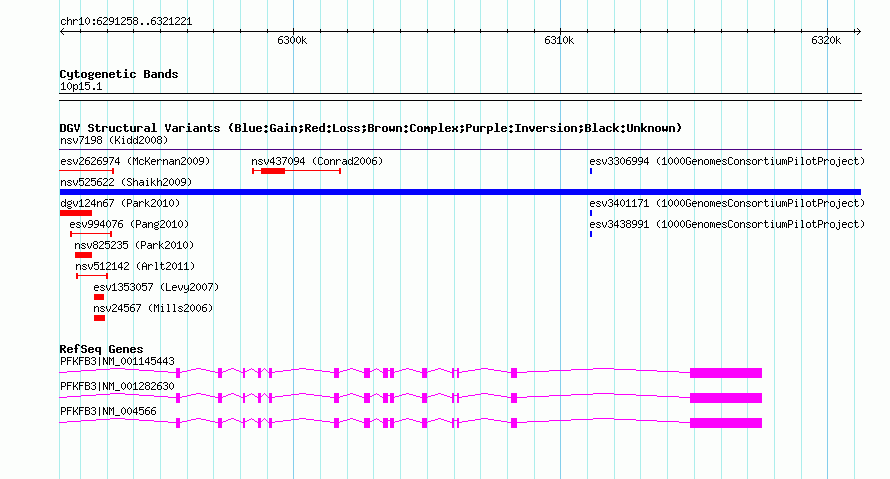Click the 6300k ruler label
Screen dimensions: 890x479
[x=292, y=40]
